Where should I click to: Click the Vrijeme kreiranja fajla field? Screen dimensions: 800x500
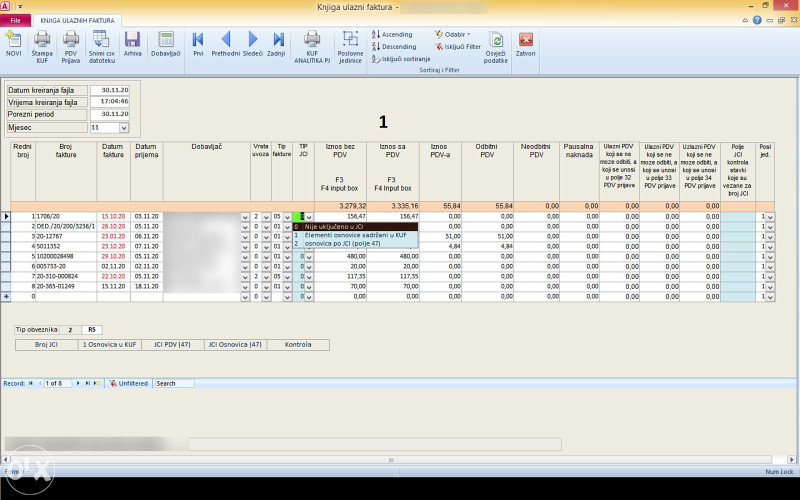click(110, 102)
